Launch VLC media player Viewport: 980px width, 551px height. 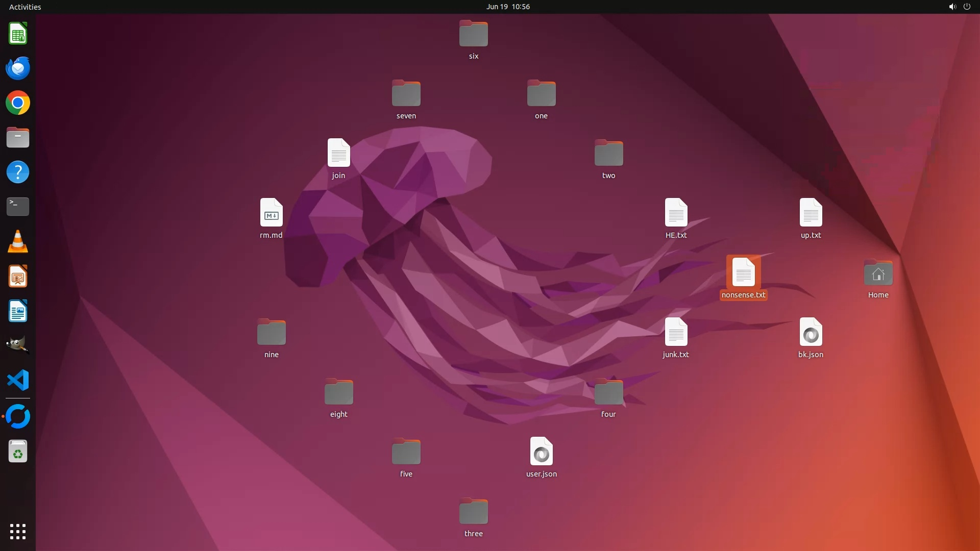coord(18,241)
